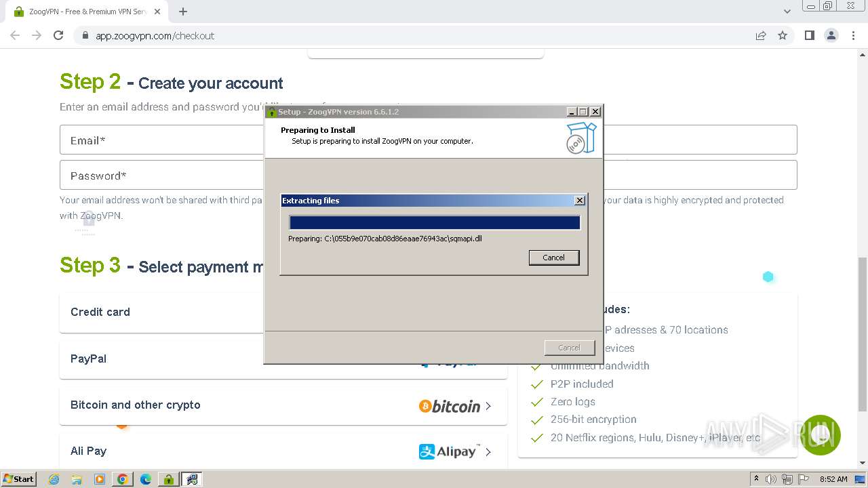
Task: Click the extraction progress bar
Action: 435,223
